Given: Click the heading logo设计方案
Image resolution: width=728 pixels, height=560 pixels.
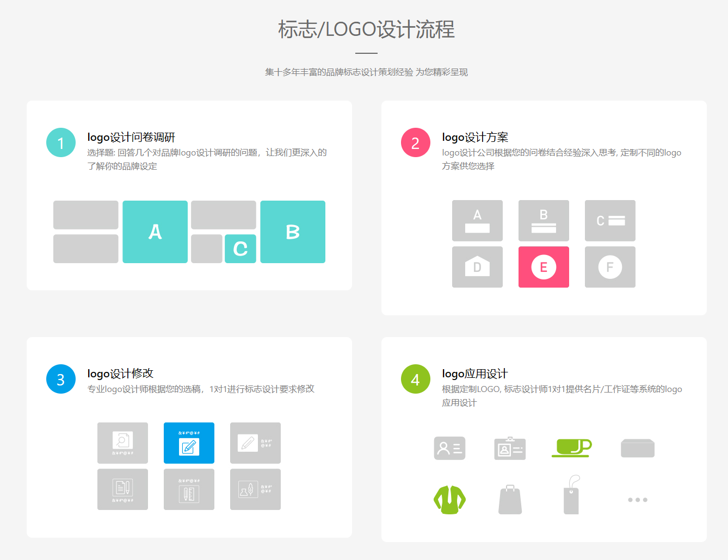Looking at the screenshot, I should (475, 137).
